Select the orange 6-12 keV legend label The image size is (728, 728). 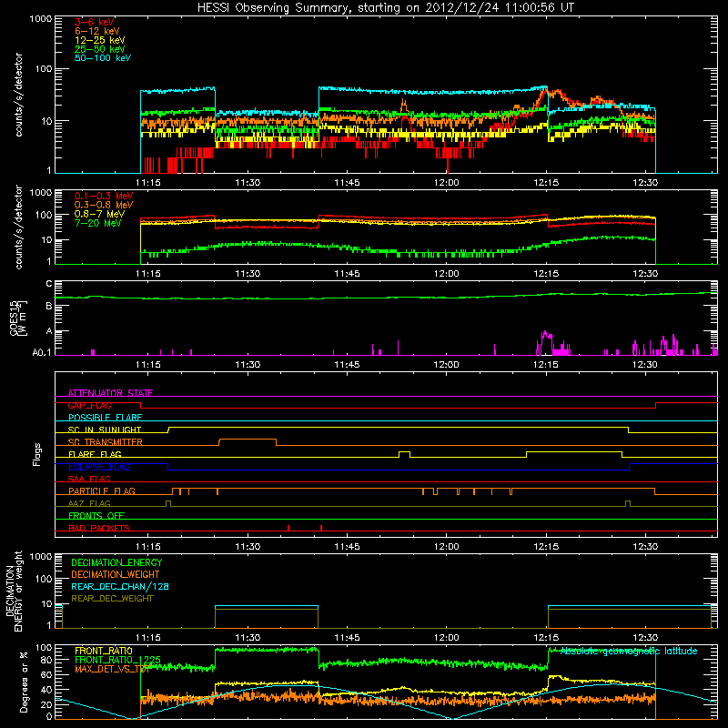(x=97, y=31)
